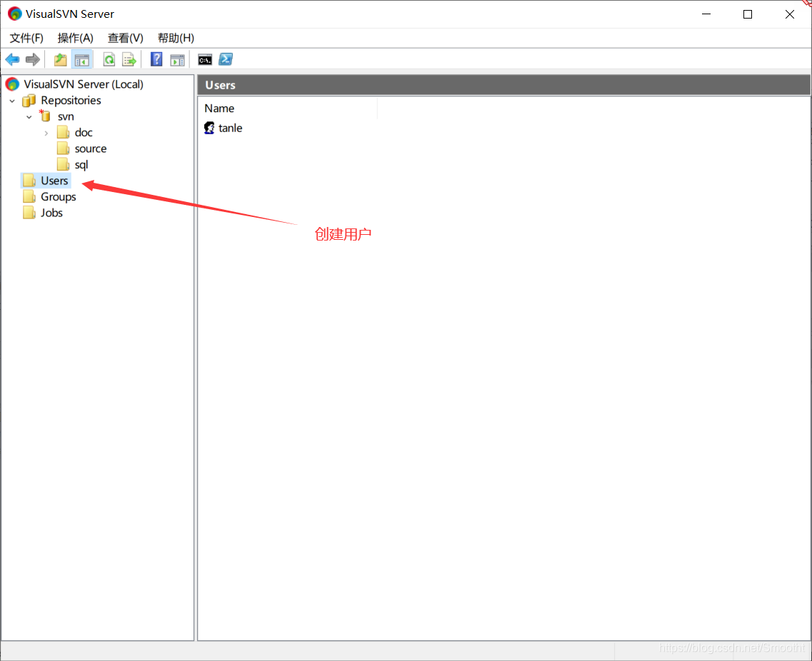Viewport: 812px width, 661px height.
Task: Click the svn repository database icon
Action: point(46,116)
